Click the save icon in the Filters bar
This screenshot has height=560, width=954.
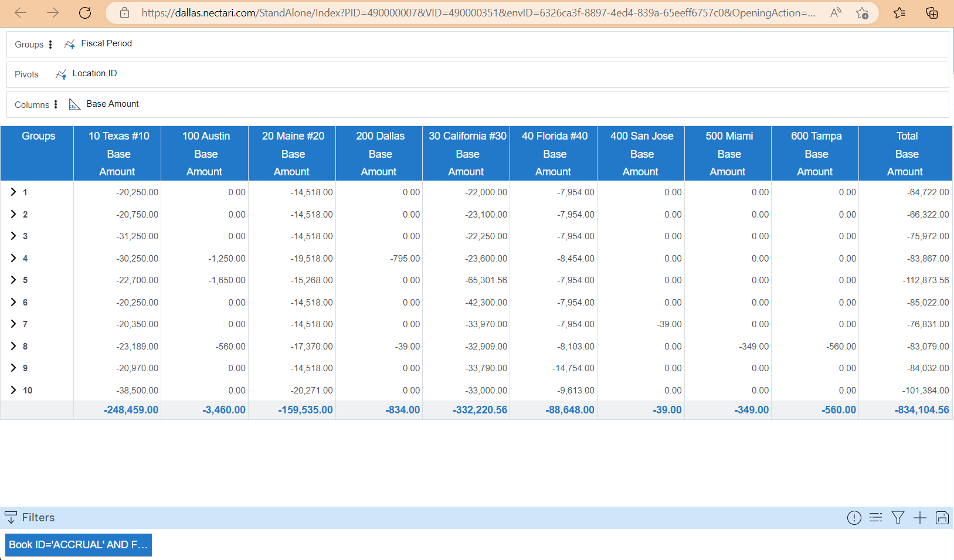[942, 517]
